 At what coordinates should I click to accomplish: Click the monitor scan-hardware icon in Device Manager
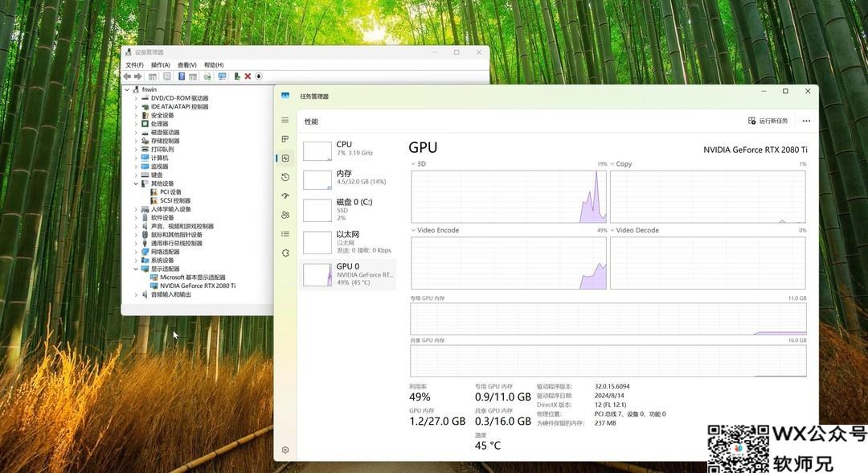click(222, 76)
